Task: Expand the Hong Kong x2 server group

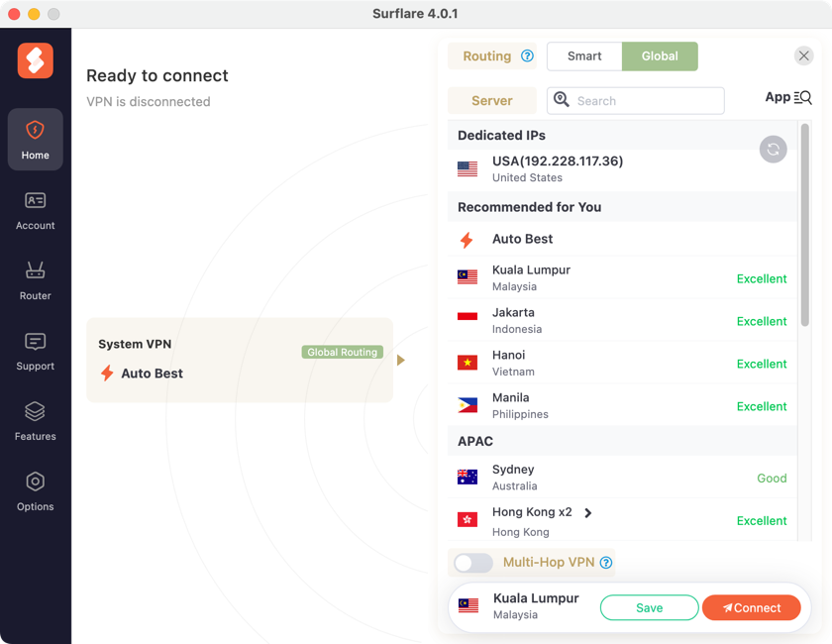Action: pos(588,513)
